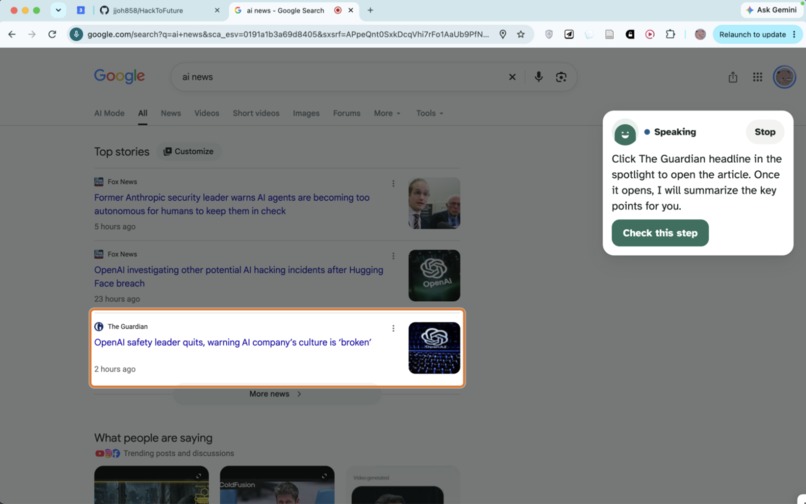Clear the search query with the X

pyautogui.click(x=512, y=77)
